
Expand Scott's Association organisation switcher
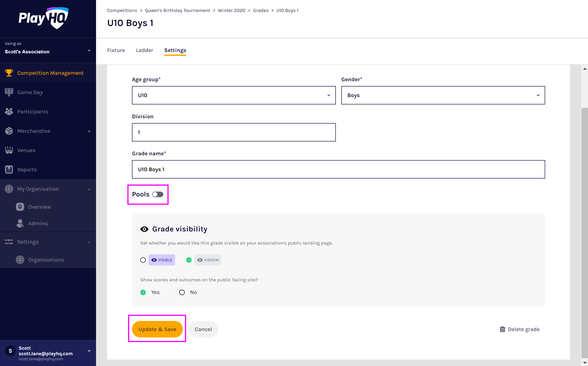point(48,50)
